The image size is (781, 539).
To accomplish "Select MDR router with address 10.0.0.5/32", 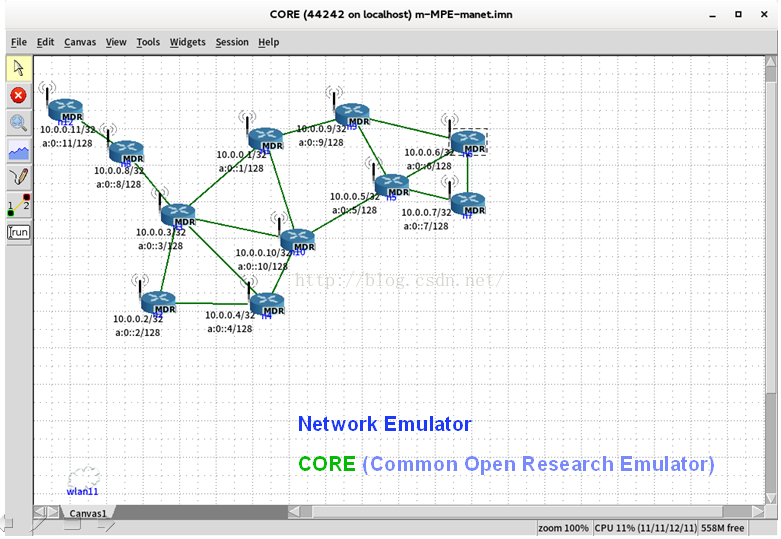I will [392, 185].
